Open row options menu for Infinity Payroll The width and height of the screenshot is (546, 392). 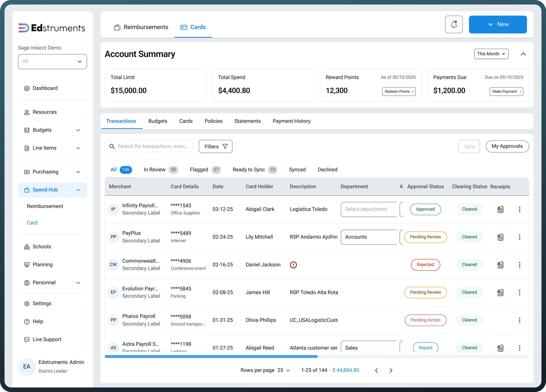519,209
